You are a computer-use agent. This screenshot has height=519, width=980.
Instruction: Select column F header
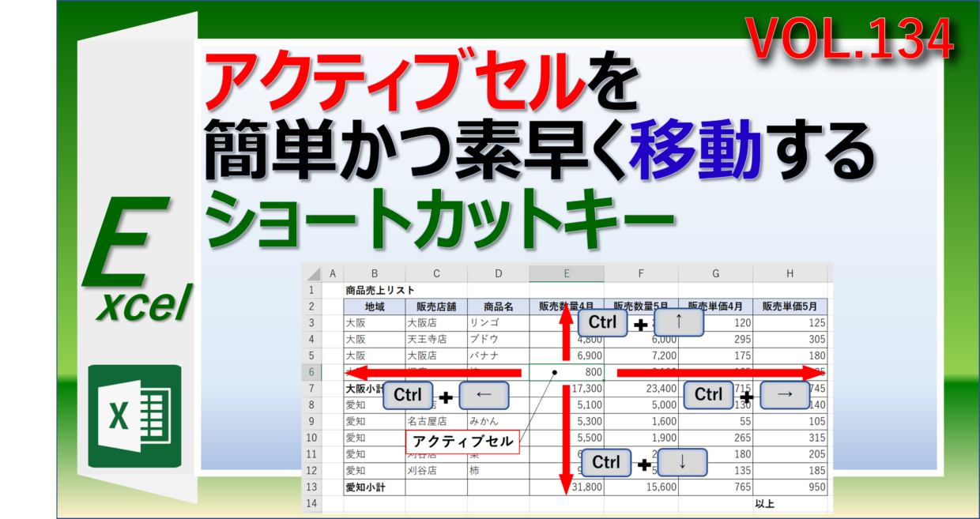coord(641,273)
